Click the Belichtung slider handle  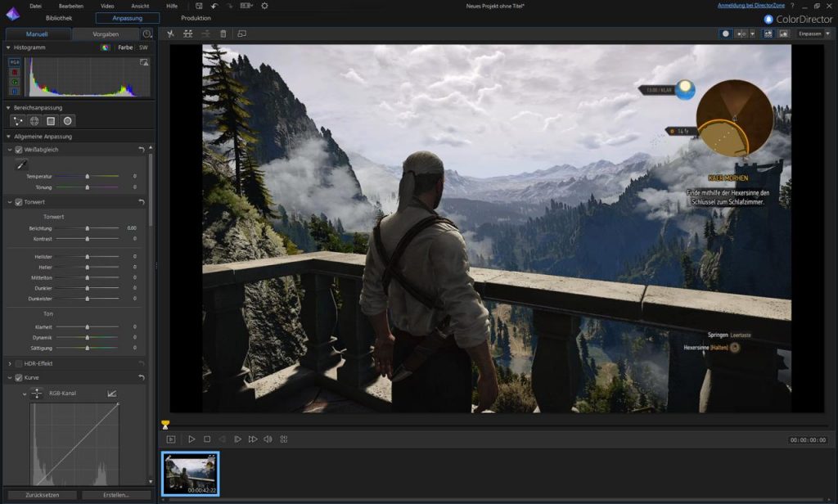(87, 228)
